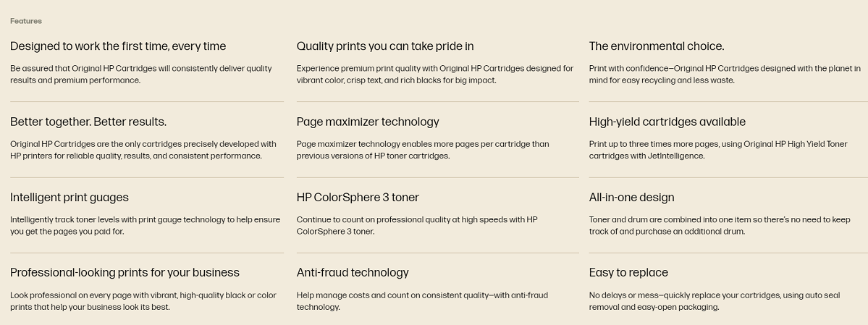Select 'Better together. Better results.' heading

(88, 122)
